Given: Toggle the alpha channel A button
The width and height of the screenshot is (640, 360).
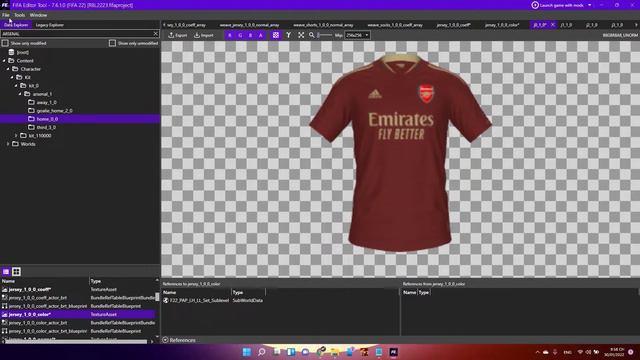Looking at the screenshot, I should pos(260,35).
